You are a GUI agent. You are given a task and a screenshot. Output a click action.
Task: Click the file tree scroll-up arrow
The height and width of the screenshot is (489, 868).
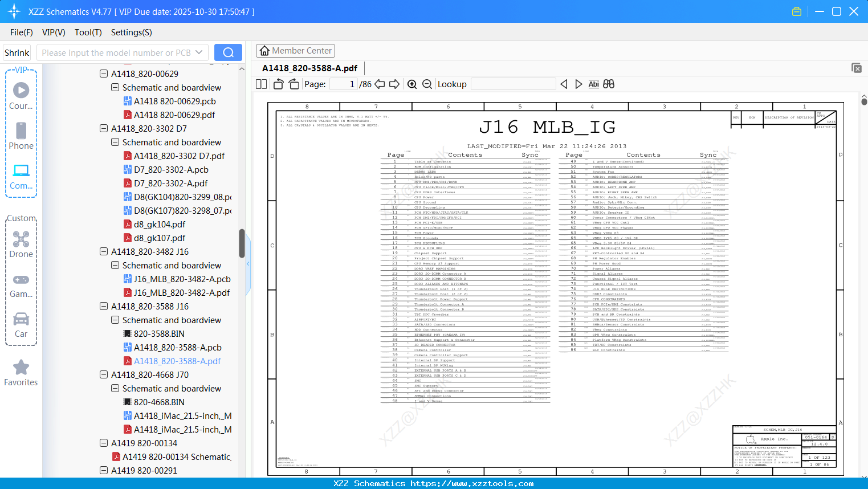pyautogui.click(x=242, y=69)
